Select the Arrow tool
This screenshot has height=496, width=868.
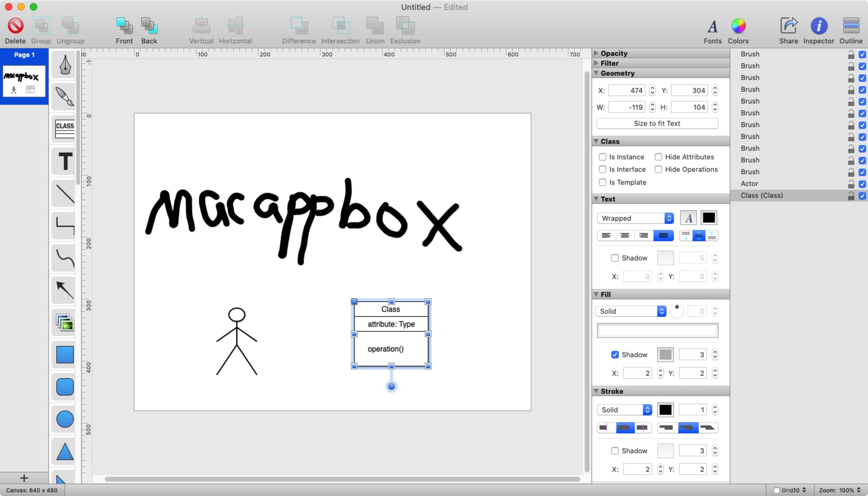click(64, 290)
